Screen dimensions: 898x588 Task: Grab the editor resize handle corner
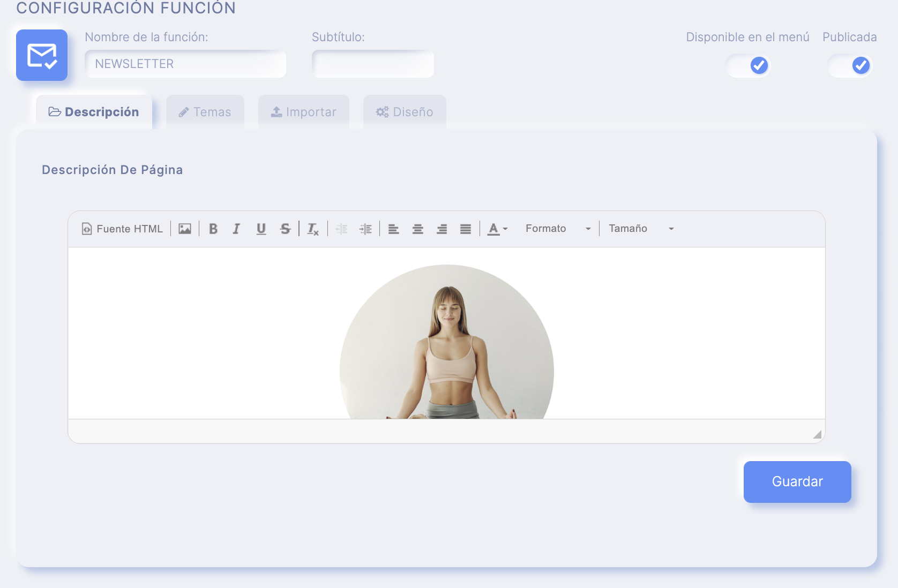817,434
